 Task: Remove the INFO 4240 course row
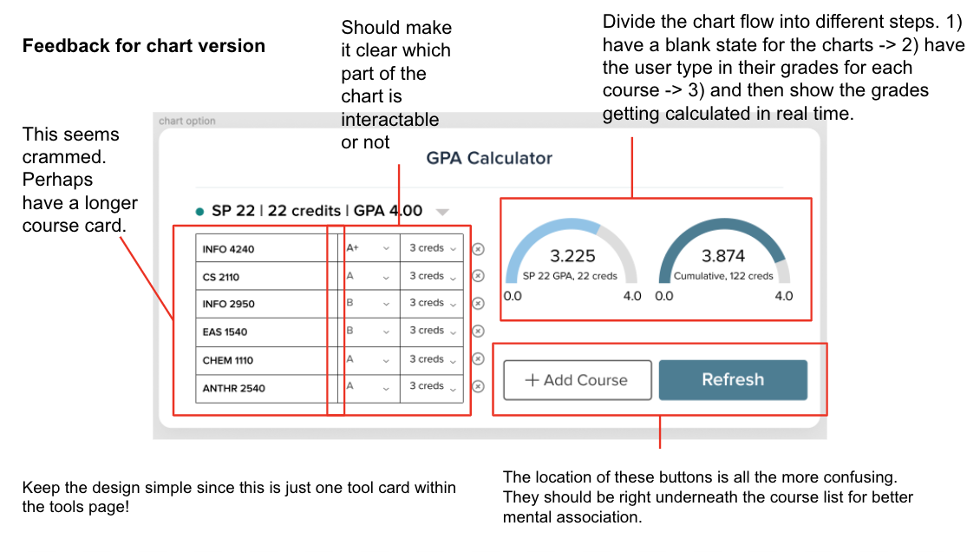pos(478,249)
